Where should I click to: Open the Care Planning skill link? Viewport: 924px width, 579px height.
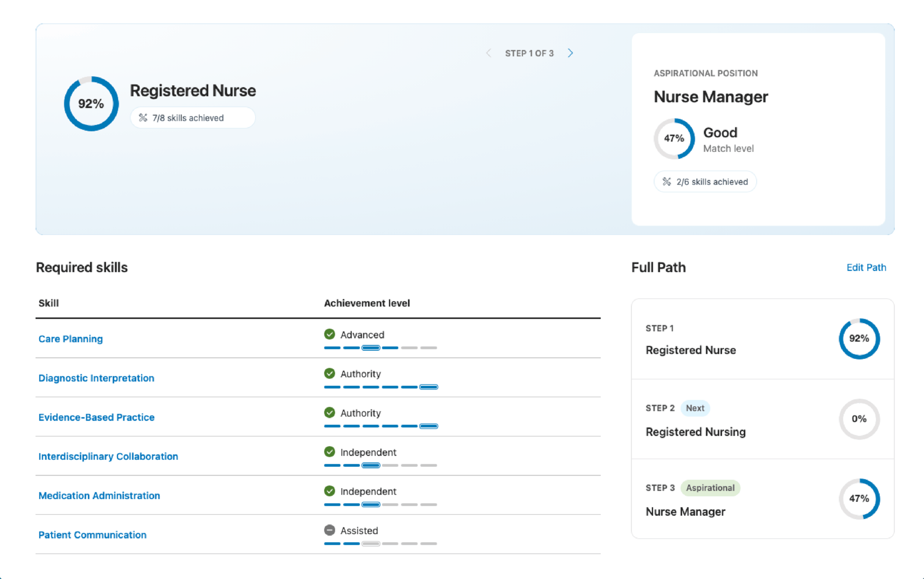pos(71,339)
